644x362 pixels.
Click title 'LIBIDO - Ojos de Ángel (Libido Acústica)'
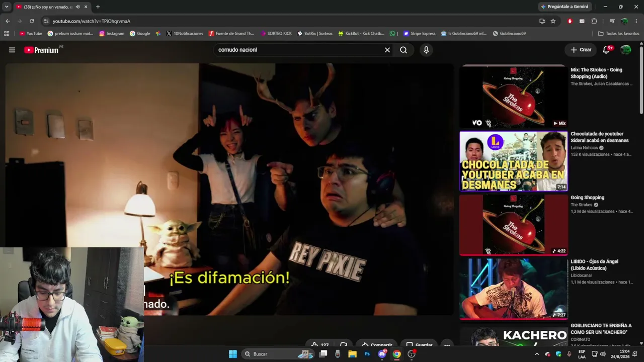click(595, 265)
